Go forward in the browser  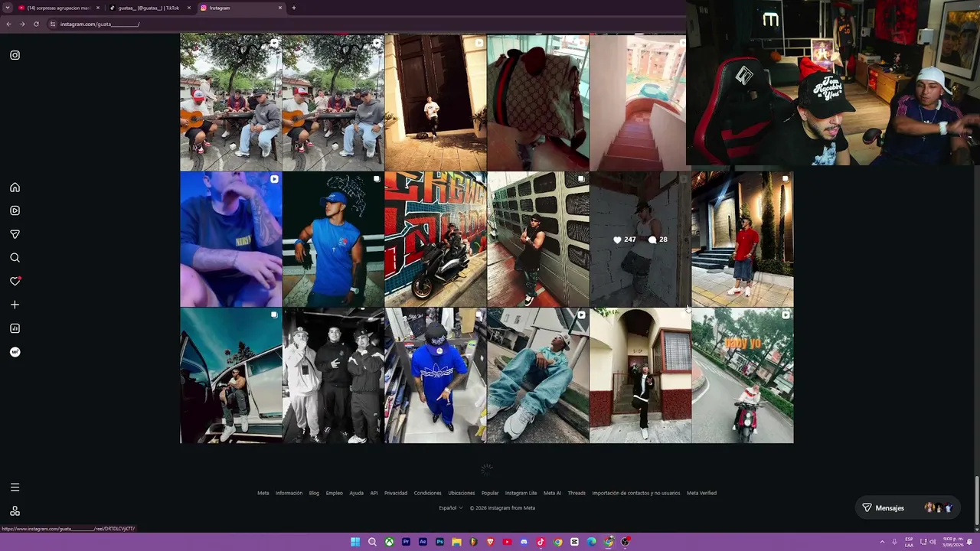point(22,24)
